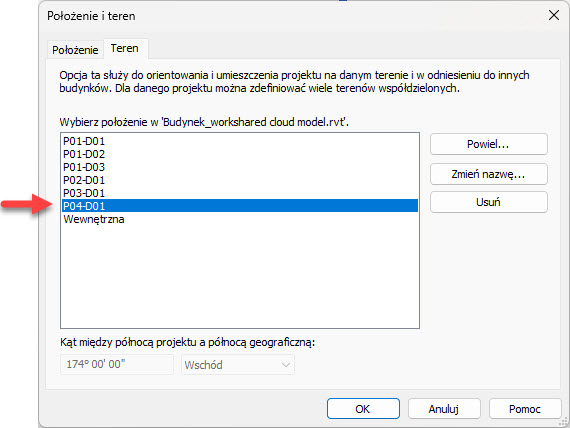Close the Położenie i teren dialog
This screenshot has width=570, height=428.
[554, 15]
